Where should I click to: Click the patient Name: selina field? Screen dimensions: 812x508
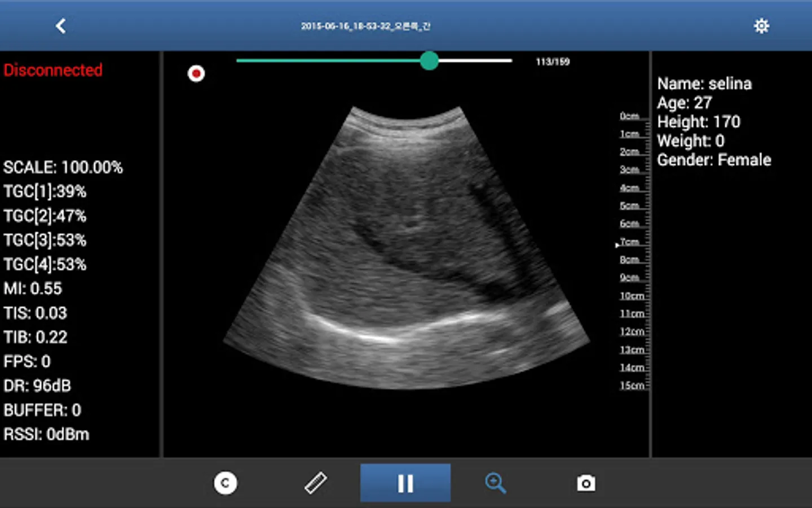coord(704,84)
